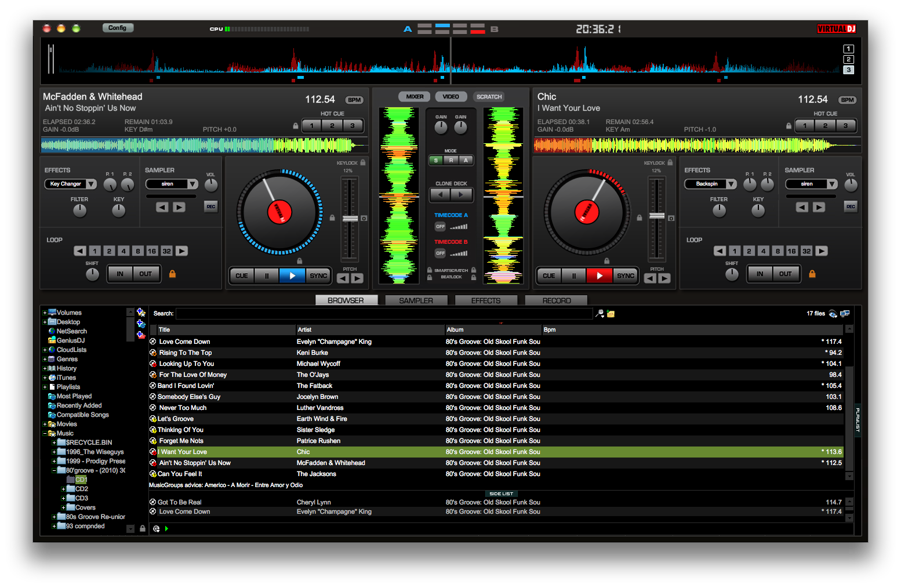The image size is (901, 588).
Task: Toggle left deck hot cue lock
Action: [x=296, y=126]
